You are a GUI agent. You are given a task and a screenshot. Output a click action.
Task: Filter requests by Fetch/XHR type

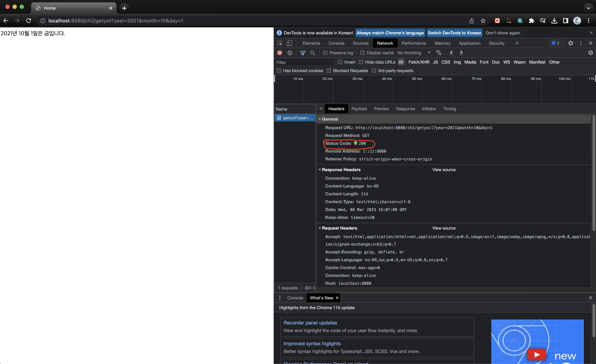point(419,62)
